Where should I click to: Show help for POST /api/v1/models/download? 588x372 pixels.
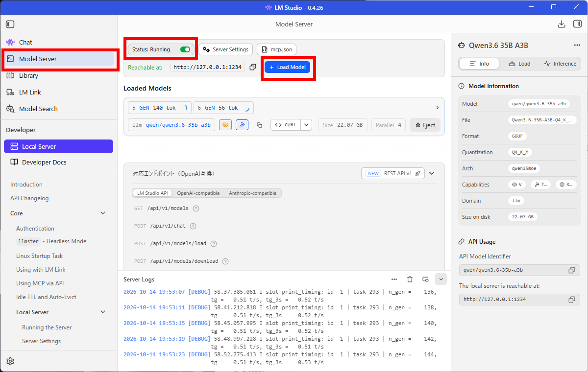tap(225, 261)
